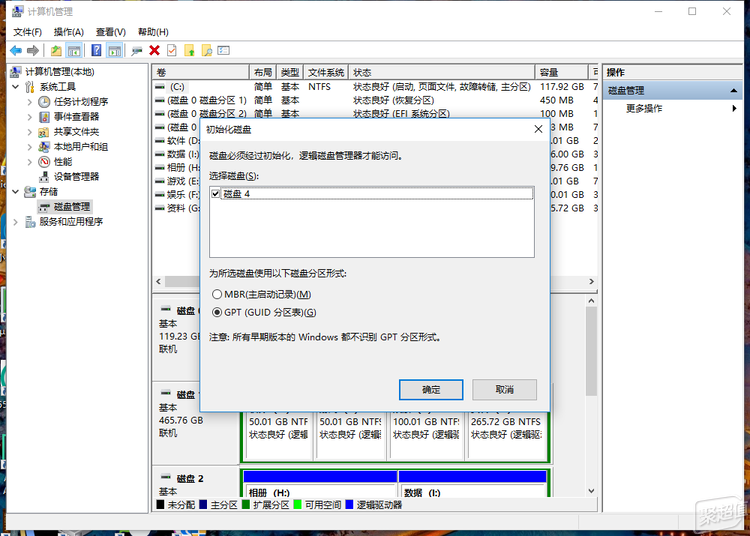
Task: Select the MBR(主启动记录) radio option
Action: (218, 294)
